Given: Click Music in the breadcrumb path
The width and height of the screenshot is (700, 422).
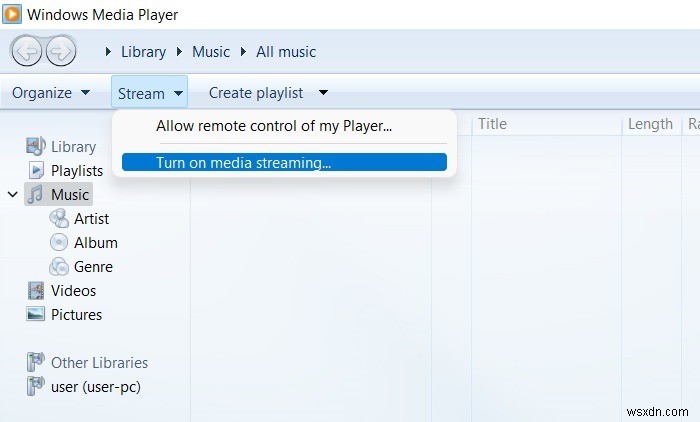Looking at the screenshot, I should 211,52.
